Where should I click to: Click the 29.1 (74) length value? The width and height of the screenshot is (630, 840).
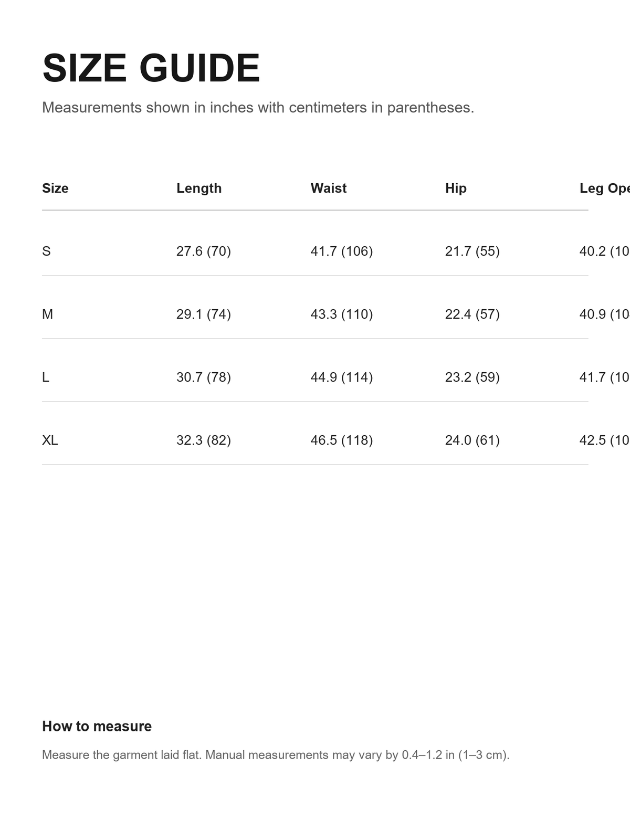tap(204, 314)
